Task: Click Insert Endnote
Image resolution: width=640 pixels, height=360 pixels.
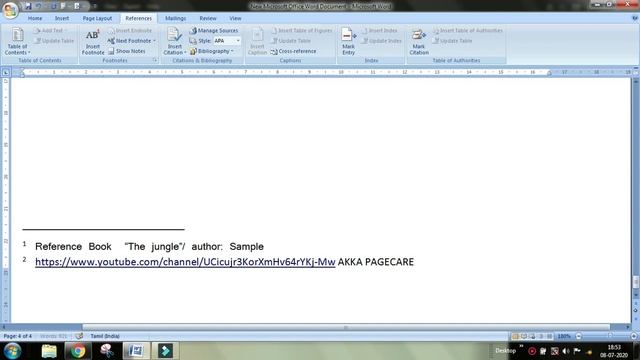Action: point(130,31)
